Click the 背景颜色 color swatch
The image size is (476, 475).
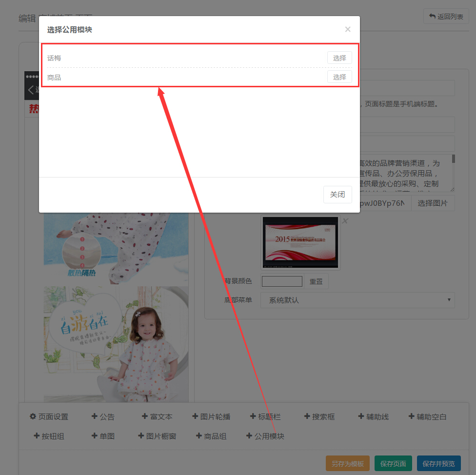pos(282,281)
